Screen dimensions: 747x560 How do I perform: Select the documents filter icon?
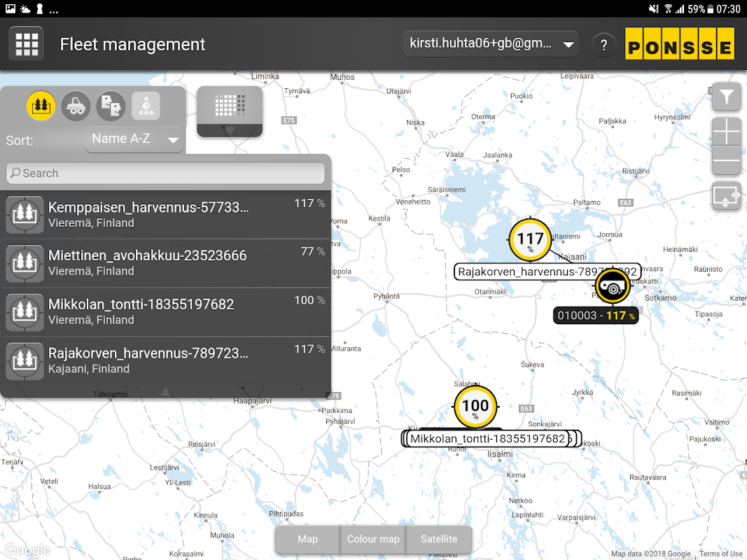(111, 105)
